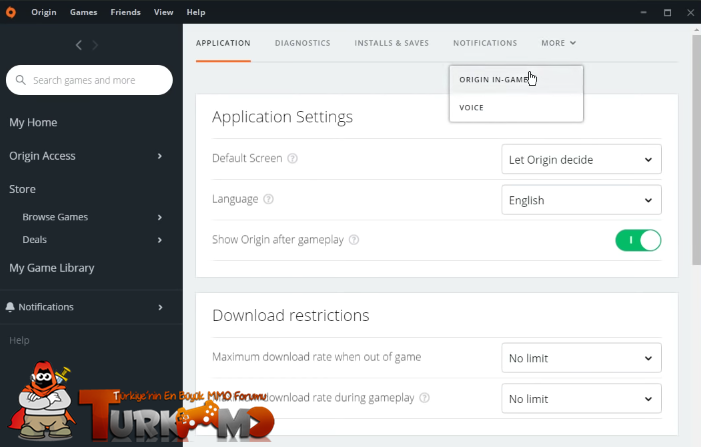Click Help link in sidebar

pyautogui.click(x=19, y=340)
